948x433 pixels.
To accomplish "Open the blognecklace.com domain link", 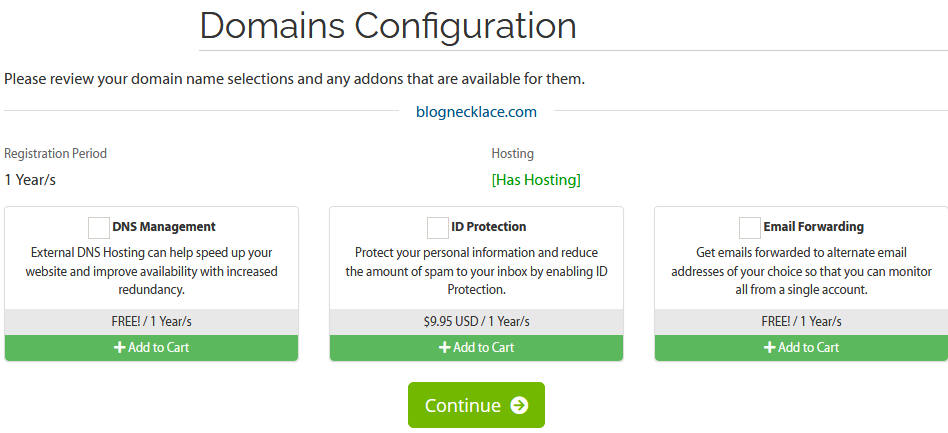I will point(476,112).
